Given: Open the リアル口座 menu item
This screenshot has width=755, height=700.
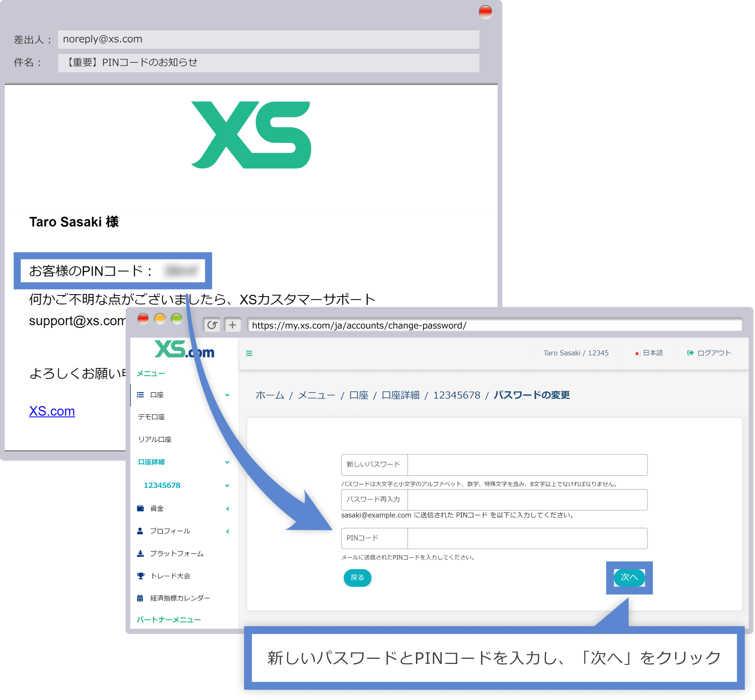Looking at the screenshot, I should 155,439.
